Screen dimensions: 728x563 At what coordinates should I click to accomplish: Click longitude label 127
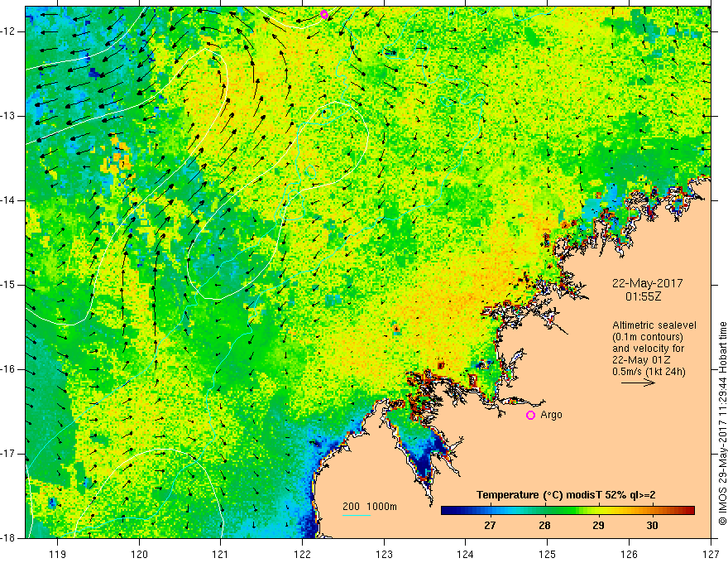coord(711,554)
